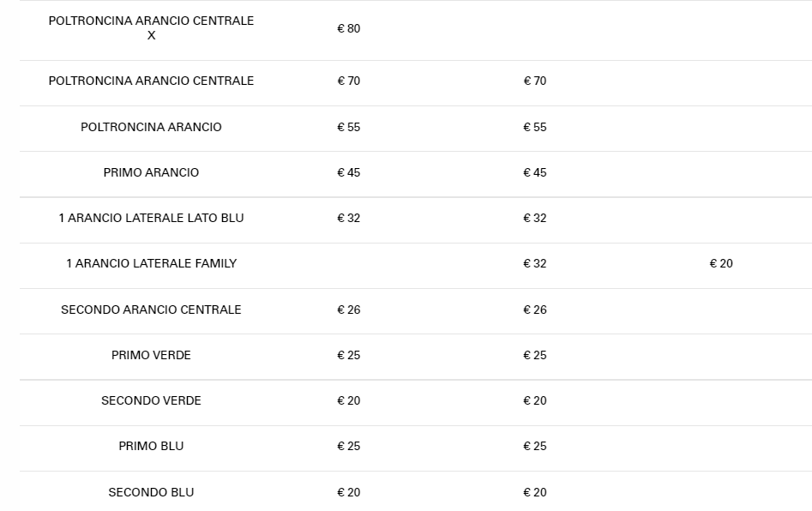The width and height of the screenshot is (812, 511).
Task: Select the 1 ARANCIO LATERALE FAMILY label
Action: coord(151,263)
